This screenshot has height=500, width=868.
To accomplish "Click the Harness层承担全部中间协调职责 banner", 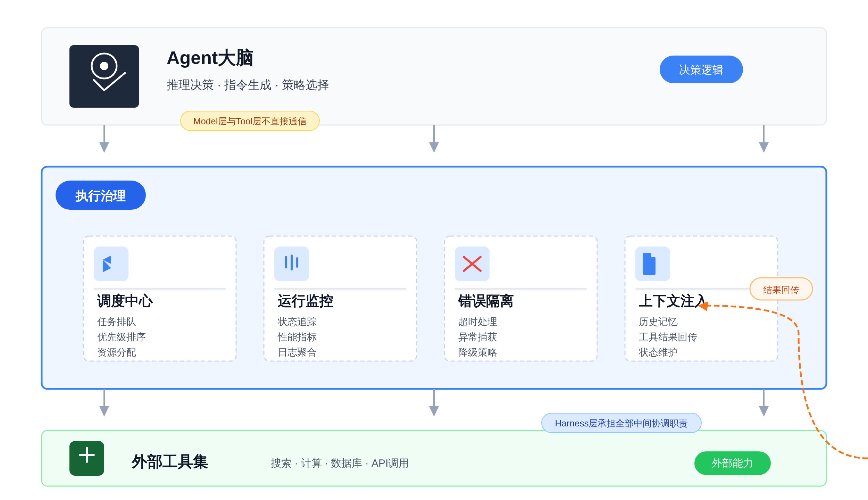I will coord(621,423).
